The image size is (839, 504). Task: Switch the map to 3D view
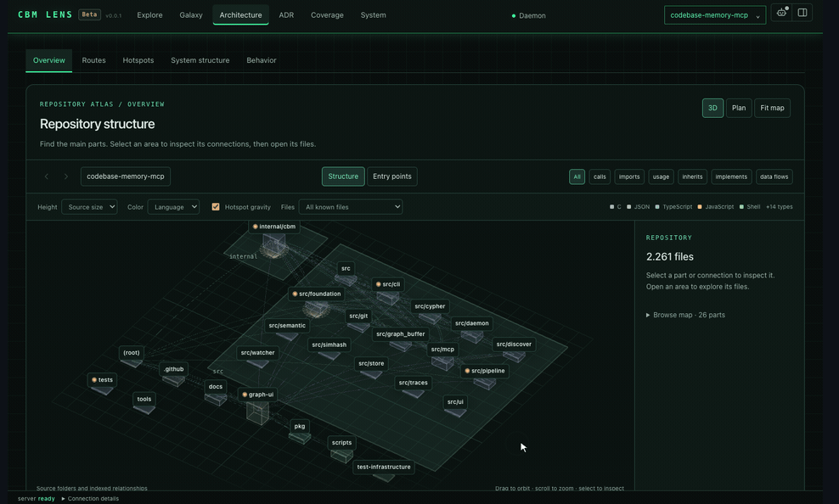[712, 108]
